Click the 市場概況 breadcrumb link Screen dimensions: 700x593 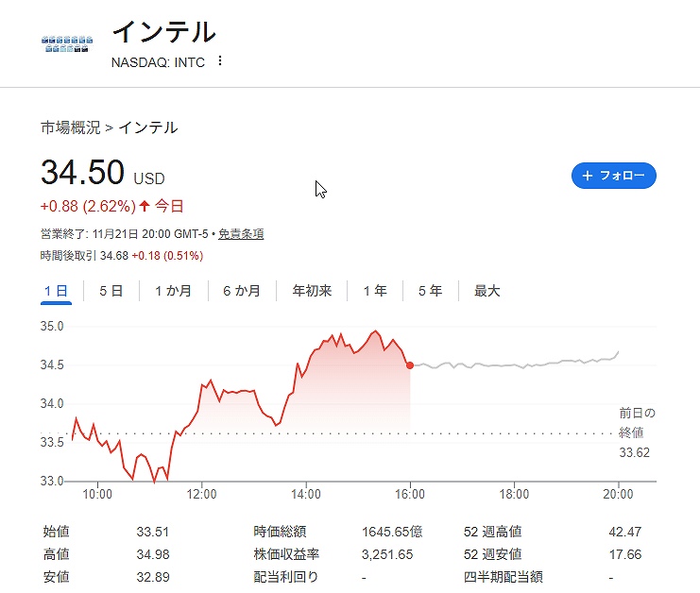[70, 127]
